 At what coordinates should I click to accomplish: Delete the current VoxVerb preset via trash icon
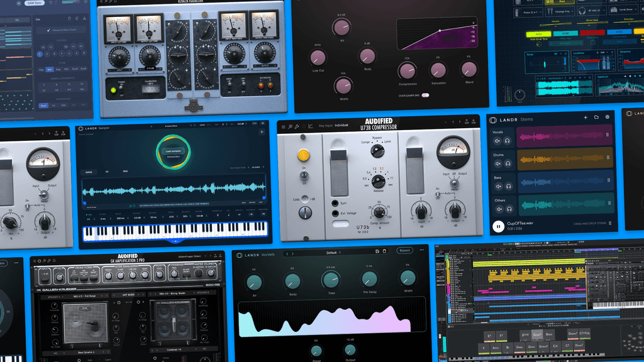coord(384,251)
